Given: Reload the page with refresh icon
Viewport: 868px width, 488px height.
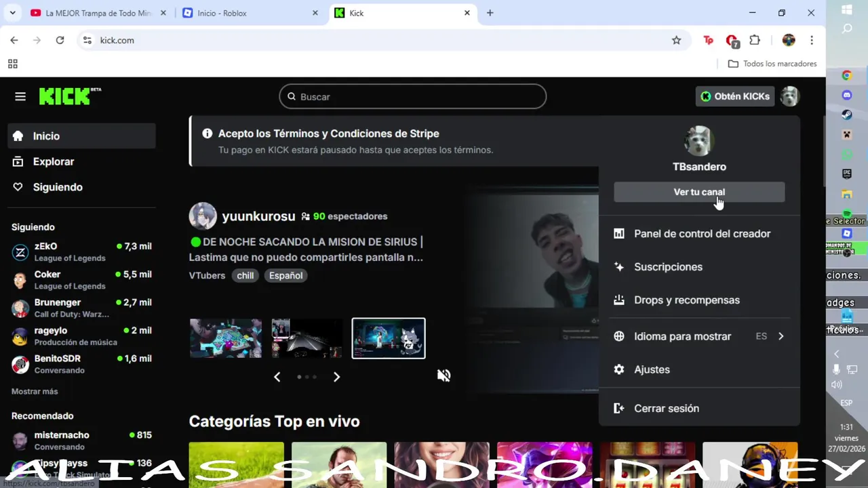Looking at the screenshot, I should click(x=60, y=40).
